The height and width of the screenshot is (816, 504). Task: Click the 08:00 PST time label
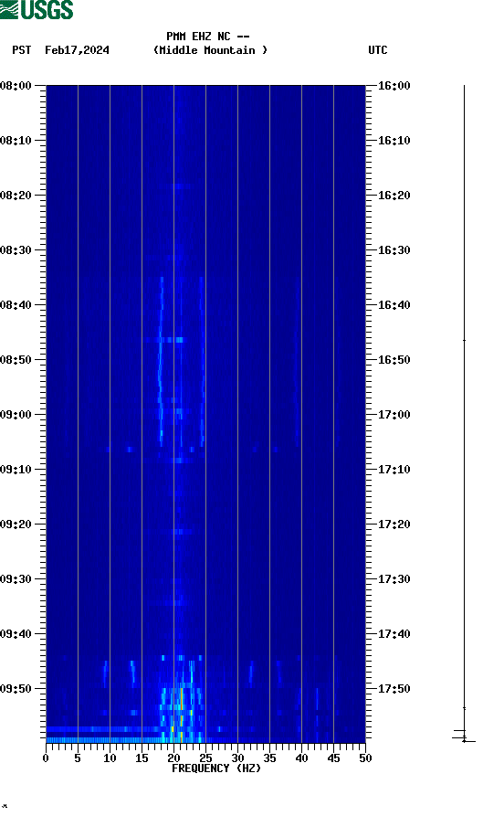click(x=16, y=85)
